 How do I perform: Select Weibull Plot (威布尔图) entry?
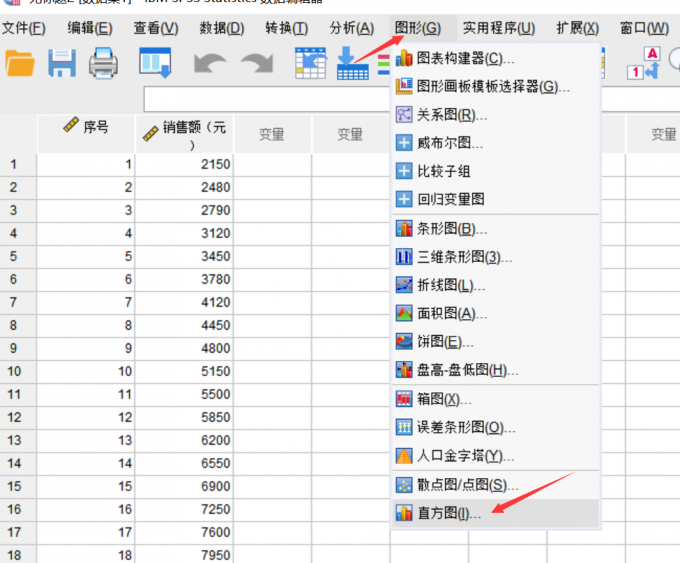[496, 143]
